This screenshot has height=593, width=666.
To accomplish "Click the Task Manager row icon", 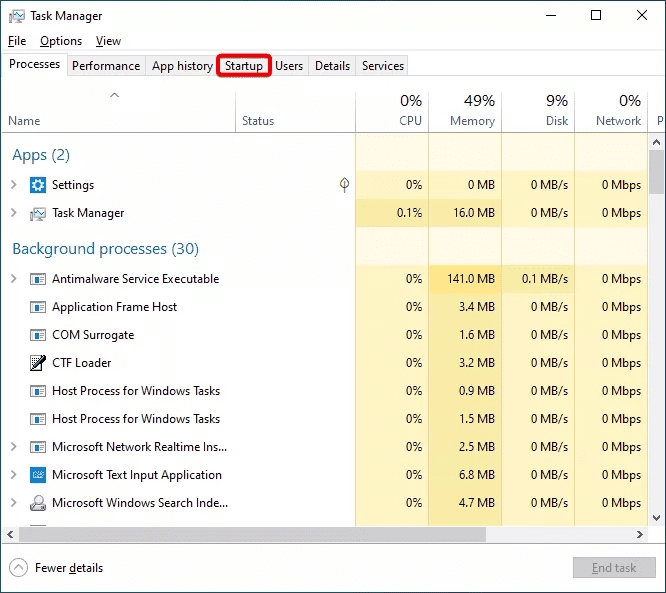I will (x=38, y=213).
